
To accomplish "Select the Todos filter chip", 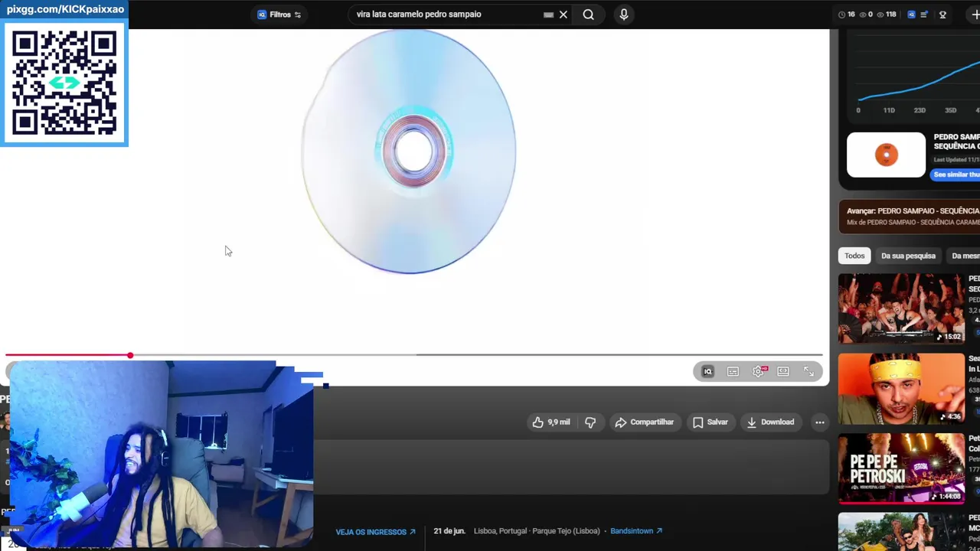I will 854,256.
